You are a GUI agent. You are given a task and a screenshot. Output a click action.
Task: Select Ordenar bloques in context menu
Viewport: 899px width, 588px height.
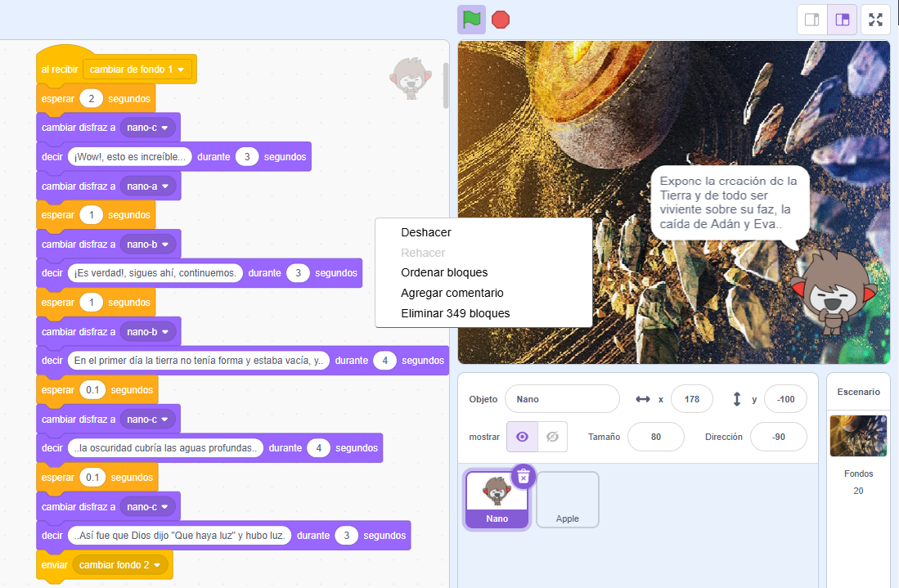pyautogui.click(x=443, y=272)
